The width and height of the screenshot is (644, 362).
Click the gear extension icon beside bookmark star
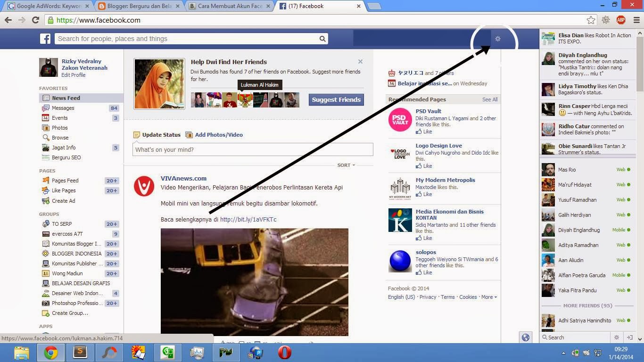606,20
